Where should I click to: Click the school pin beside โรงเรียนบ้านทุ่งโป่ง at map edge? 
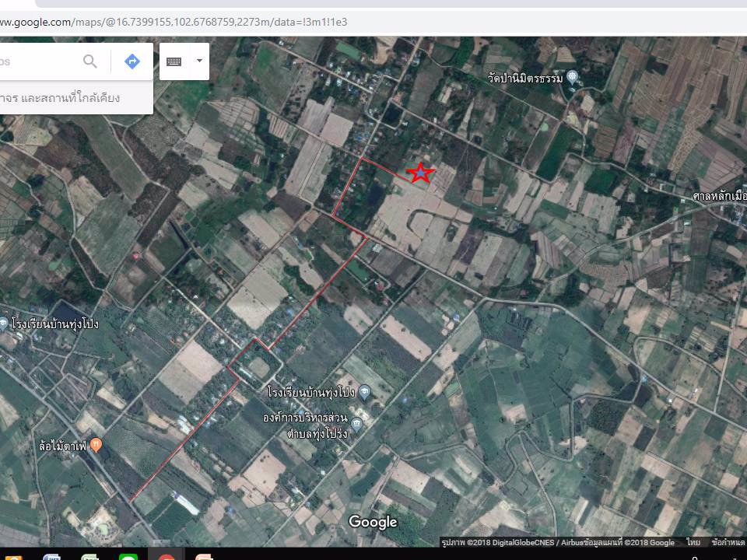[4, 323]
